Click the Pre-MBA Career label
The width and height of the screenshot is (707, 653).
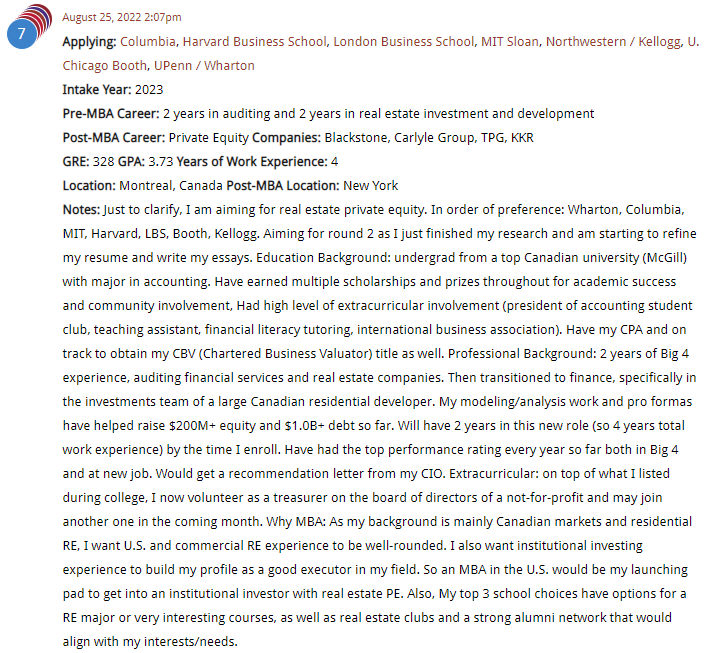(110, 113)
